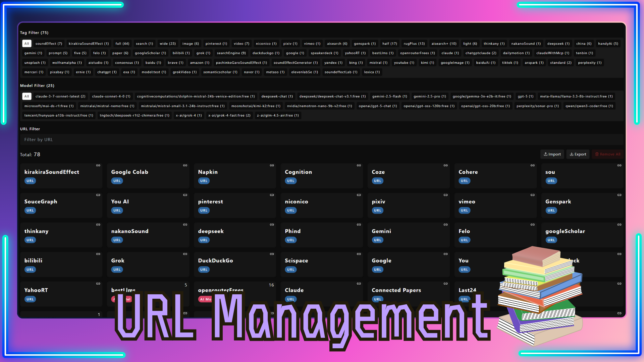Click link icon on Genspark card
Viewport: 644px width, 362px height.
[620, 195]
